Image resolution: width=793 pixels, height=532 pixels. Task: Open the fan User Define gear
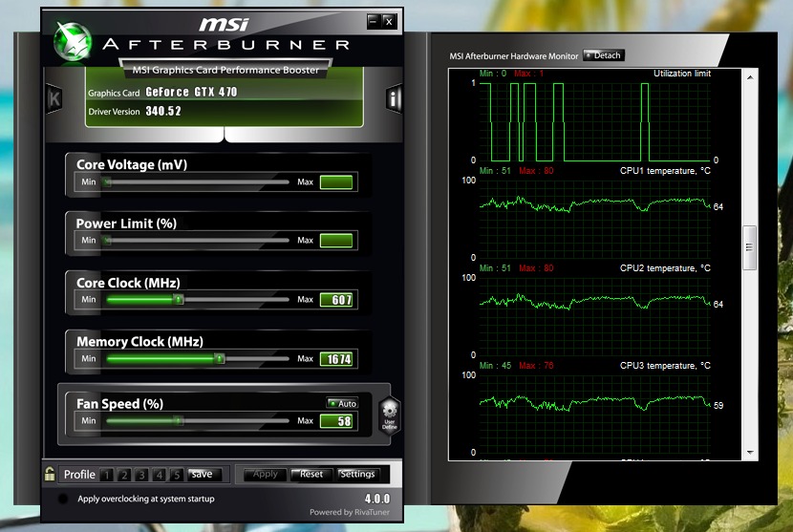[390, 415]
